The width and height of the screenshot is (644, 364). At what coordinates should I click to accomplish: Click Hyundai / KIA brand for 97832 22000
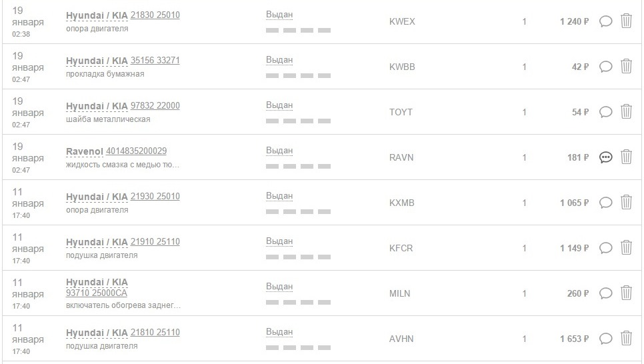97,106
